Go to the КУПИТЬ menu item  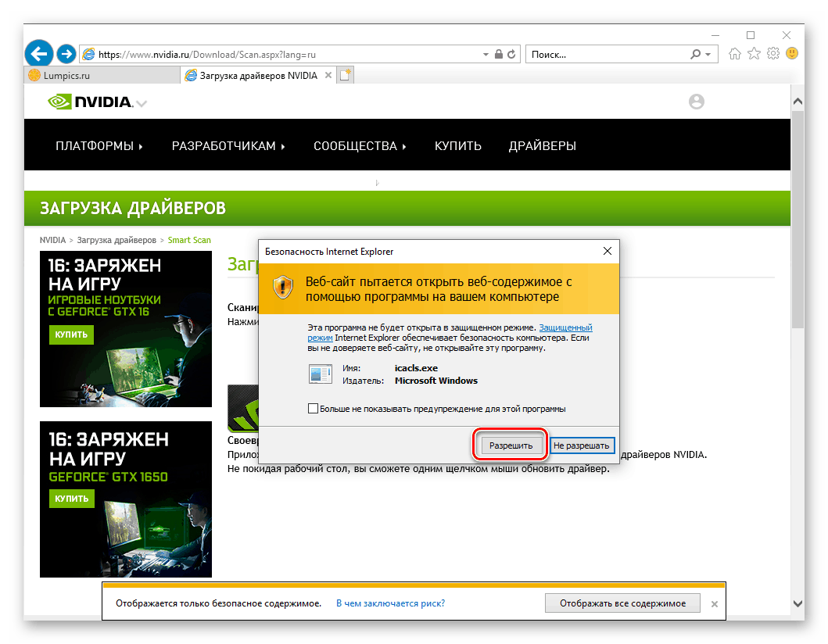click(x=458, y=145)
